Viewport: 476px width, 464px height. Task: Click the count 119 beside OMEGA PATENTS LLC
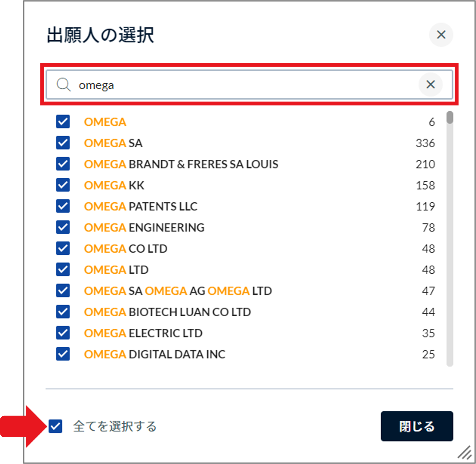pyautogui.click(x=425, y=207)
